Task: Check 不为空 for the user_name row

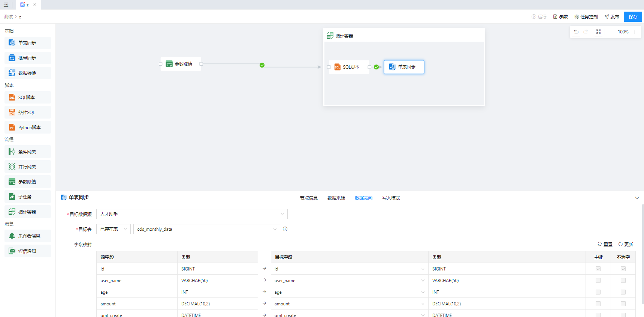Action: (623, 280)
